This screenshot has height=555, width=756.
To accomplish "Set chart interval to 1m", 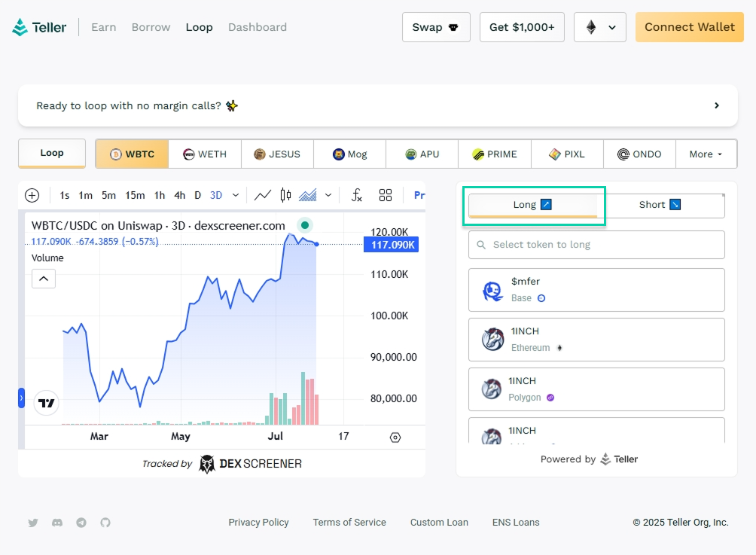I will coord(86,195).
